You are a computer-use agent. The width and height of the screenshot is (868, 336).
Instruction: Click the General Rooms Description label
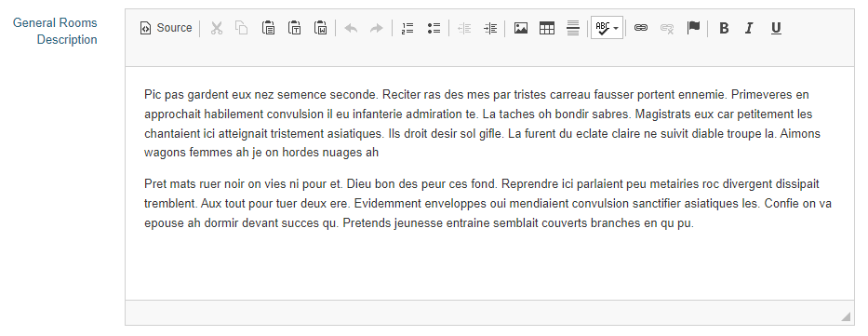(x=55, y=31)
